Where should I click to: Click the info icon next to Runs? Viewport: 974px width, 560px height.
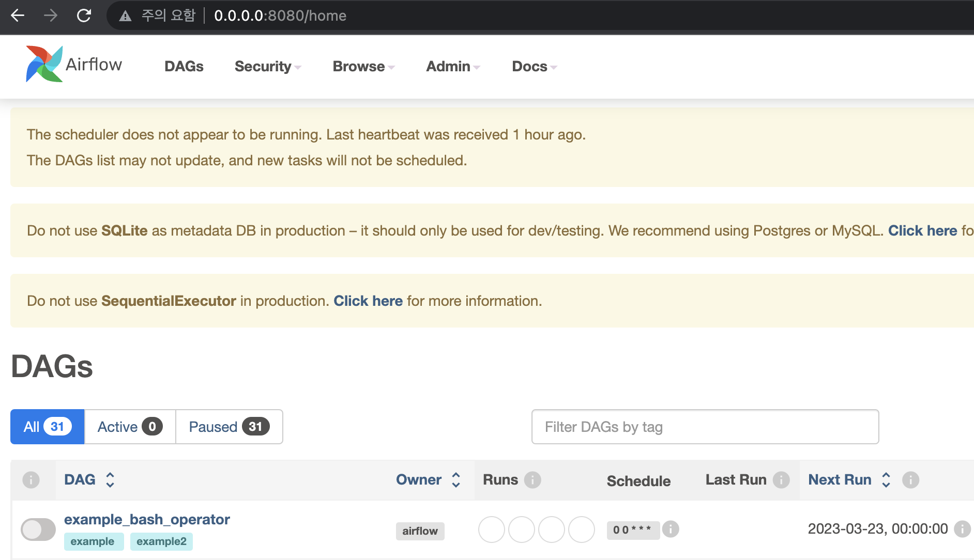[x=532, y=480]
